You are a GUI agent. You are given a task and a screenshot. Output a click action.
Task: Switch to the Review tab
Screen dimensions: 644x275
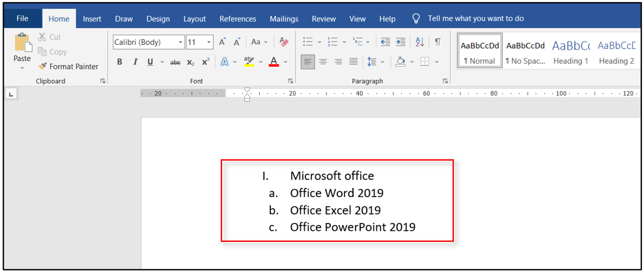(x=324, y=19)
